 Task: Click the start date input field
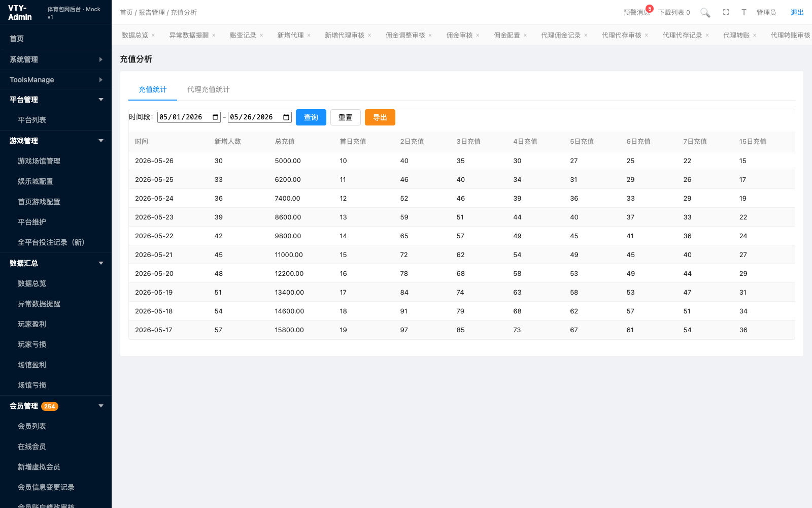click(189, 117)
